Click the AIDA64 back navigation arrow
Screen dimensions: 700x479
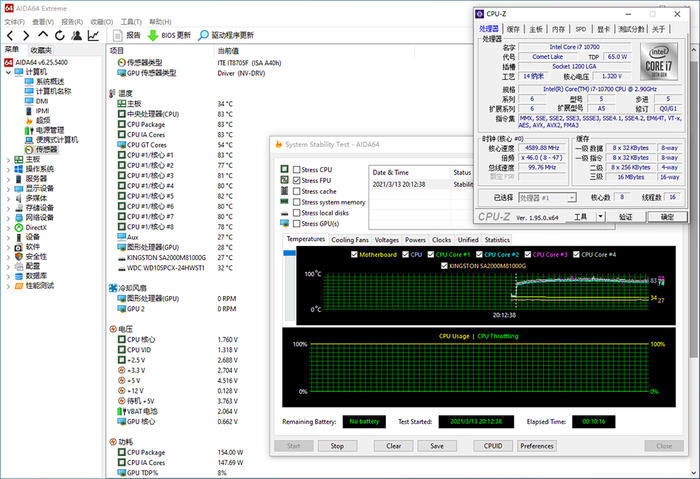pos(11,36)
